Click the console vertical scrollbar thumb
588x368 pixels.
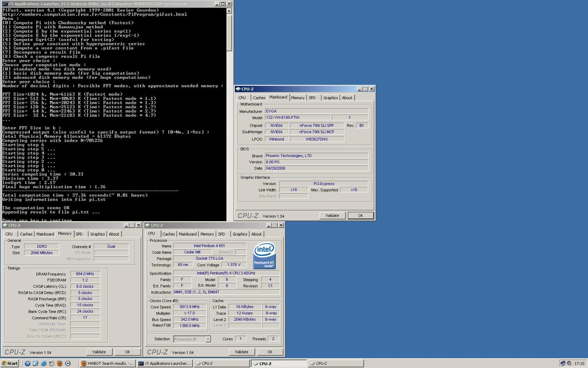point(229,32)
